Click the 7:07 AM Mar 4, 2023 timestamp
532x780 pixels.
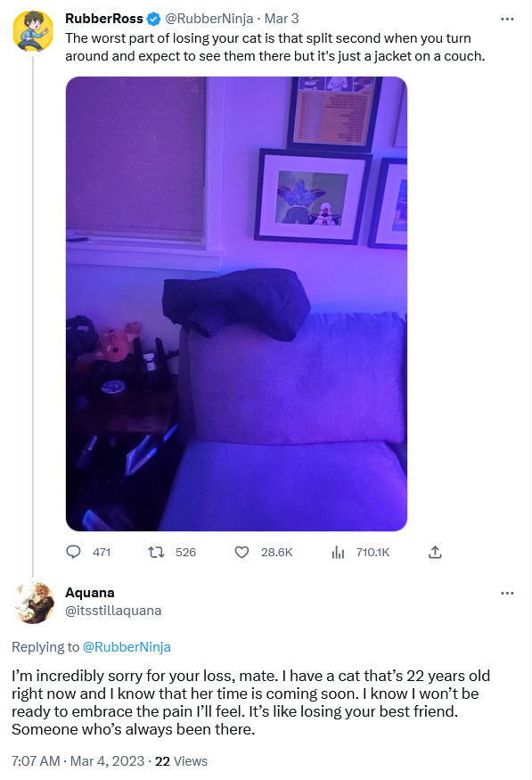[78, 761]
